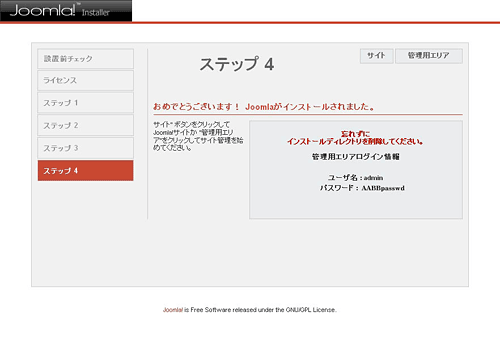Go to ステップ 3 in sidebar
The width and height of the screenshot is (500, 363).
click(x=85, y=148)
